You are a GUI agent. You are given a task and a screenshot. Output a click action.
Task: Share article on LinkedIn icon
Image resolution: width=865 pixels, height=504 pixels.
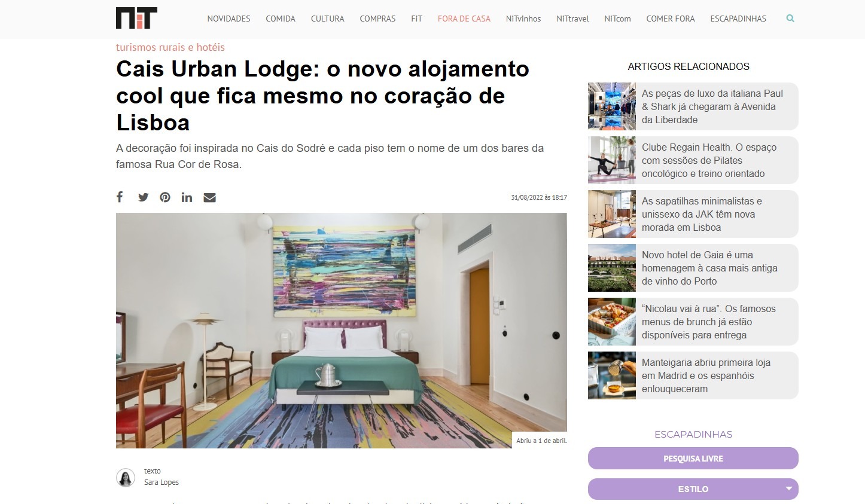tap(187, 197)
